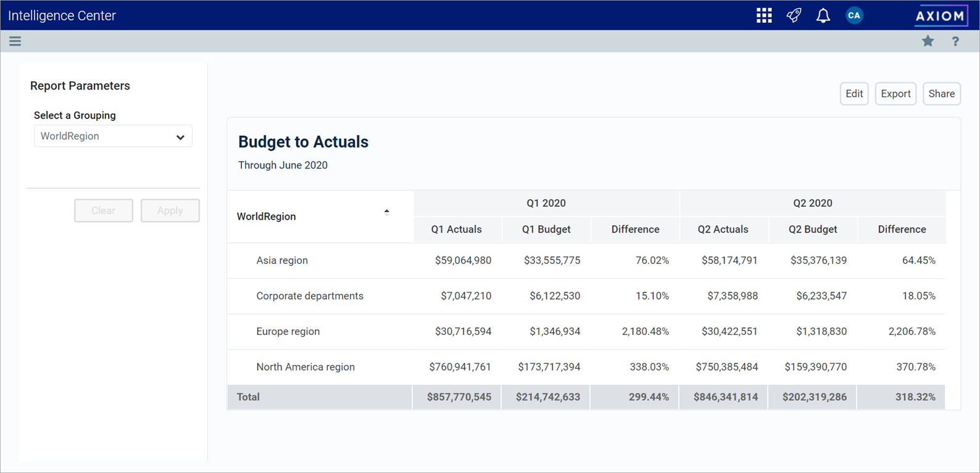The height and width of the screenshot is (473, 980).
Task: Open the apps grid launcher icon
Action: pyautogui.click(x=764, y=15)
